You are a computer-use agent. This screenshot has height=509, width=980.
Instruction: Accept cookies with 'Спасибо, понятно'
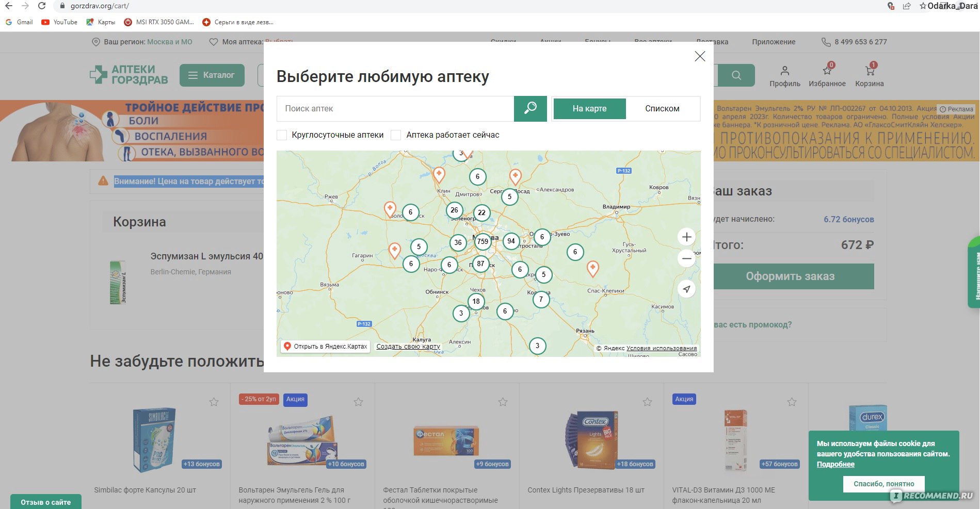point(883,484)
